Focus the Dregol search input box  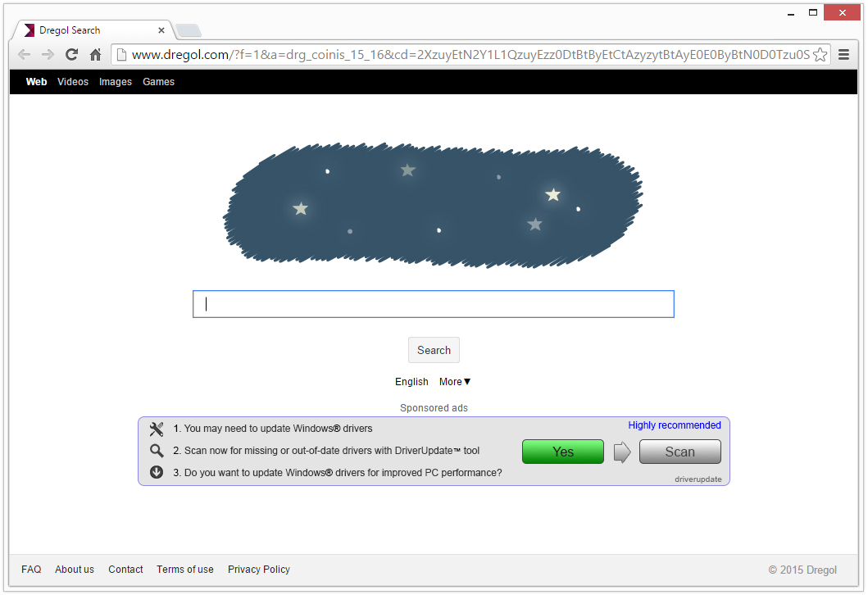[434, 304]
